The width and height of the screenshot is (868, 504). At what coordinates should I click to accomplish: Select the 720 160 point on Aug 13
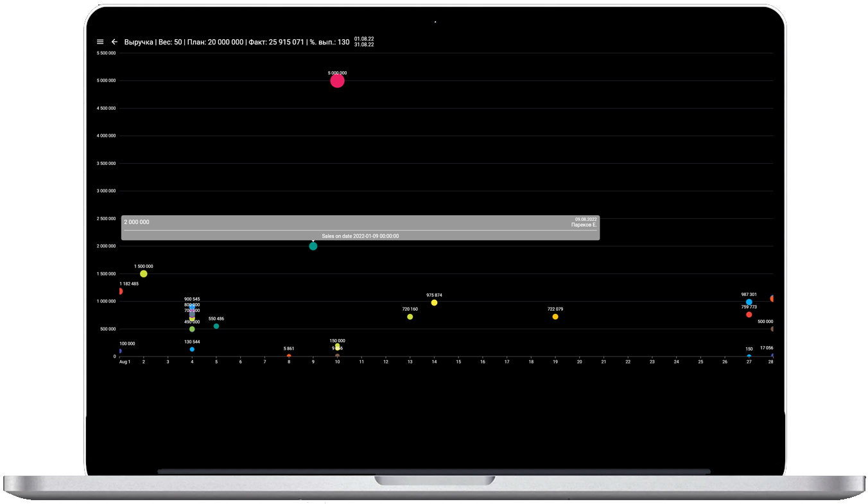pyautogui.click(x=410, y=317)
